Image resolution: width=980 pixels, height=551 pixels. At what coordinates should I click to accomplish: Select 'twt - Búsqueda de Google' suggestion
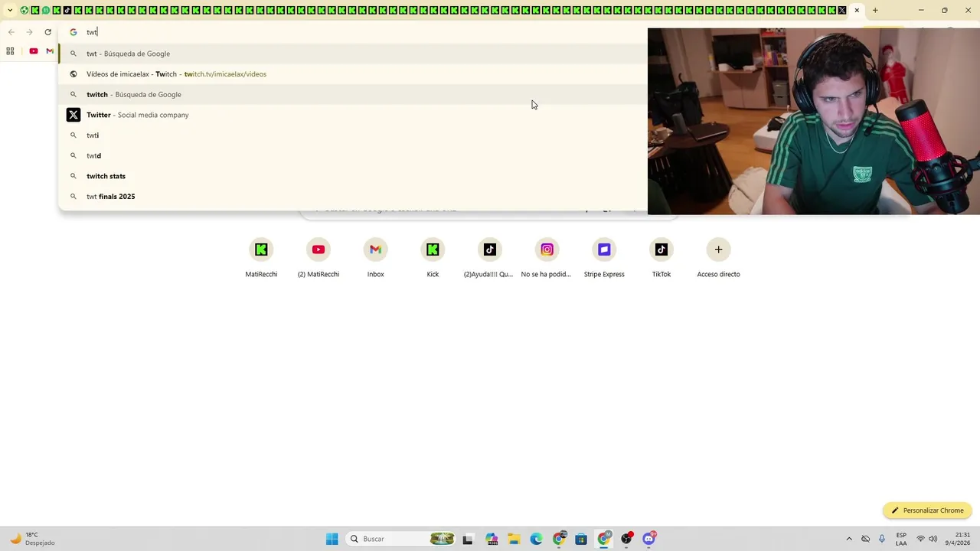click(x=352, y=54)
